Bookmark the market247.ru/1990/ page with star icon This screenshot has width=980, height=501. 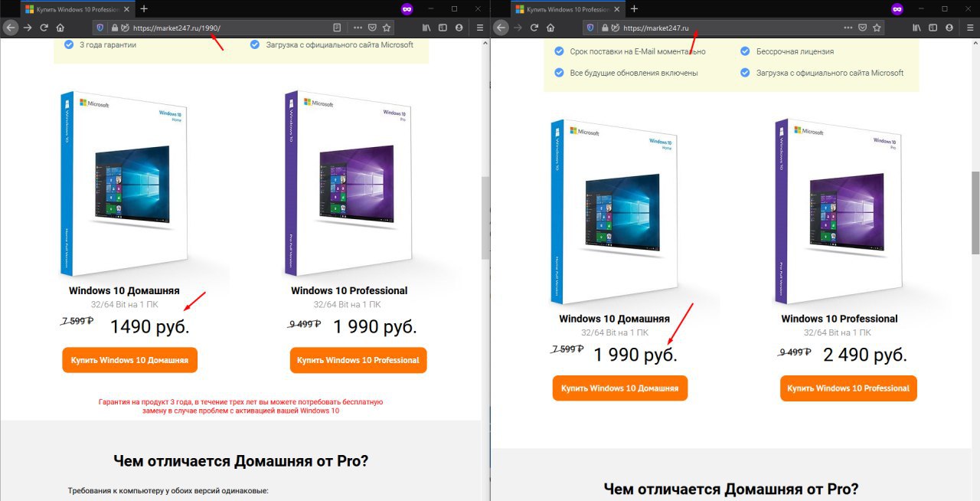[x=387, y=28]
